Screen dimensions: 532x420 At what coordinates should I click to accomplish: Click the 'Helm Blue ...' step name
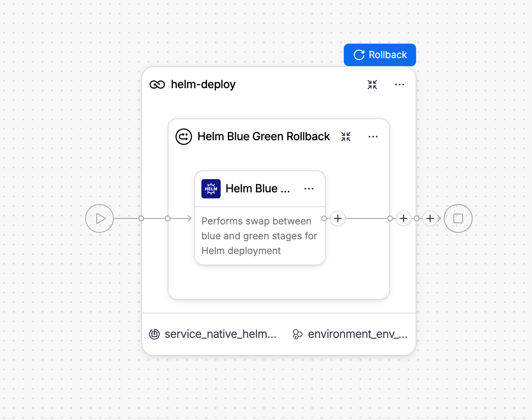[258, 189]
